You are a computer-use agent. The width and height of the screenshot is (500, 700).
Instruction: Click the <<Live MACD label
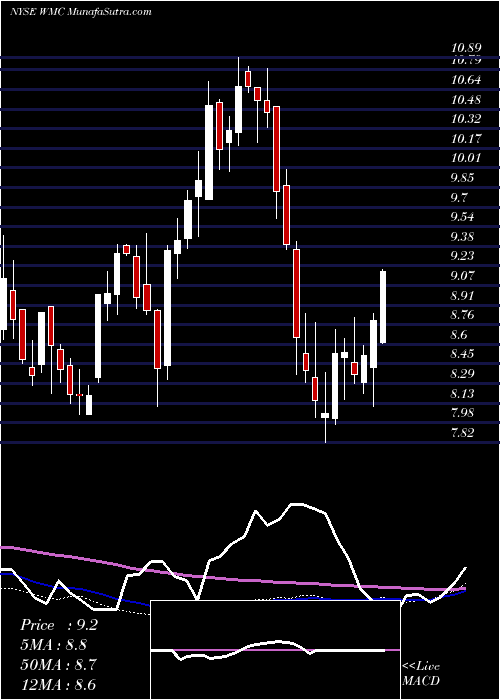(421, 674)
